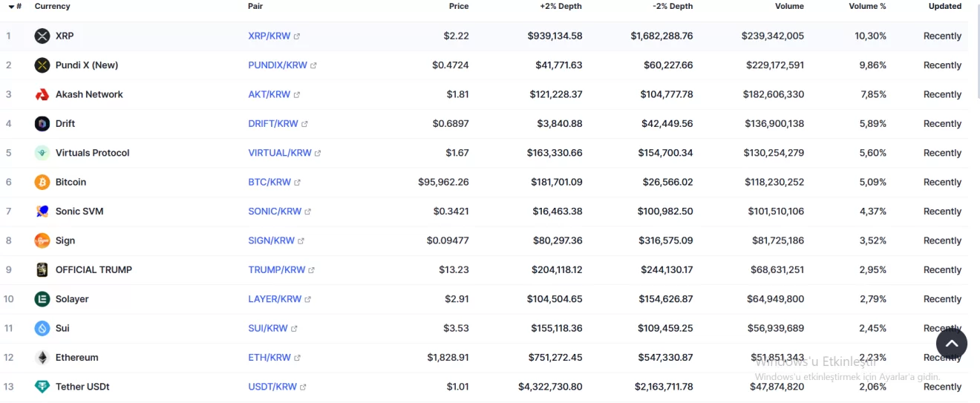Sort by Price column header
The width and height of the screenshot is (980, 403).
click(459, 6)
